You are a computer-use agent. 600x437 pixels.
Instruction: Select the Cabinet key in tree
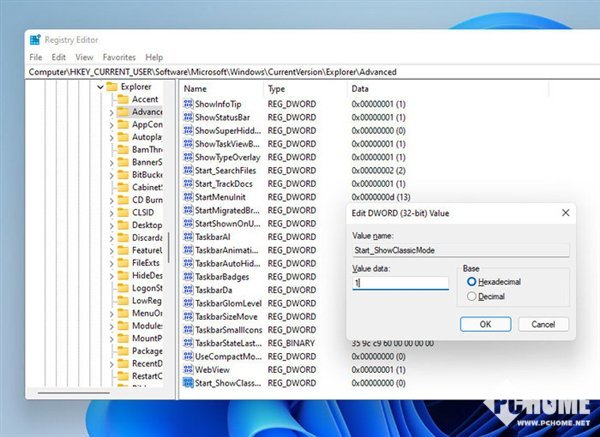147,187
